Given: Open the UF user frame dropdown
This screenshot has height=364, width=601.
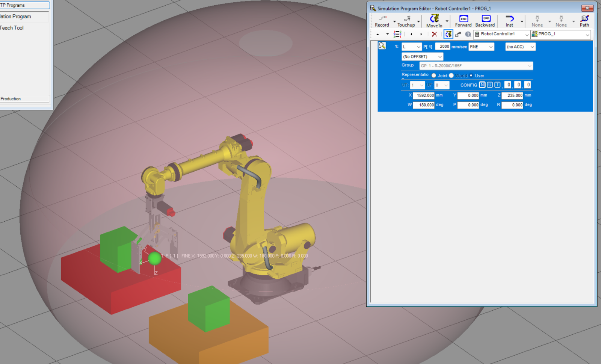Looking at the screenshot, I should pyautogui.click(x=442, y=85).
